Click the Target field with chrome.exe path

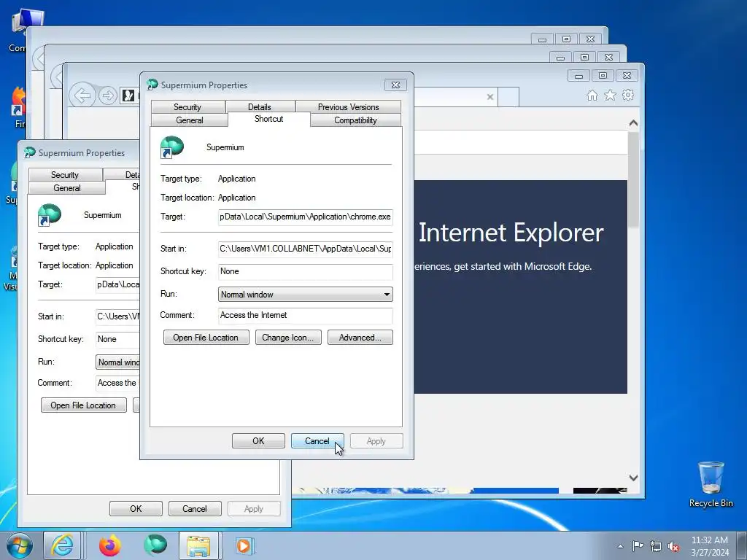pos(306,217)
